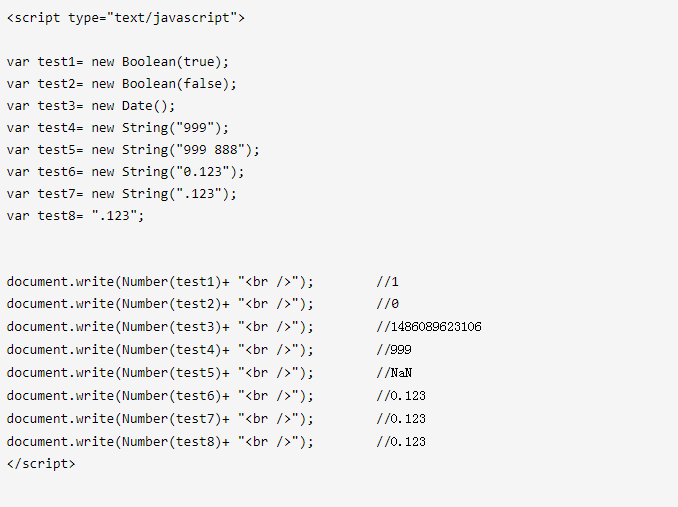Click the closing script tag
Viewport: 678px width, 507px height.
click(41, 463)
